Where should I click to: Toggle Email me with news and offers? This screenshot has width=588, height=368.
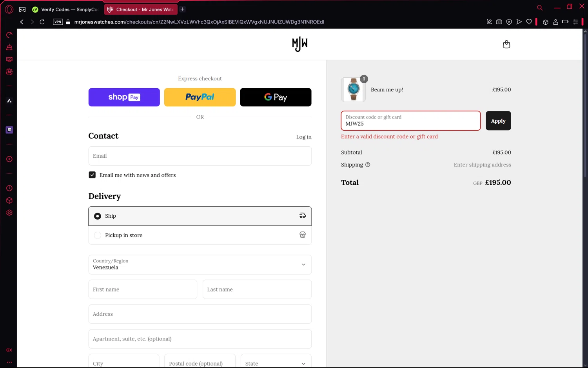(92, 175)
